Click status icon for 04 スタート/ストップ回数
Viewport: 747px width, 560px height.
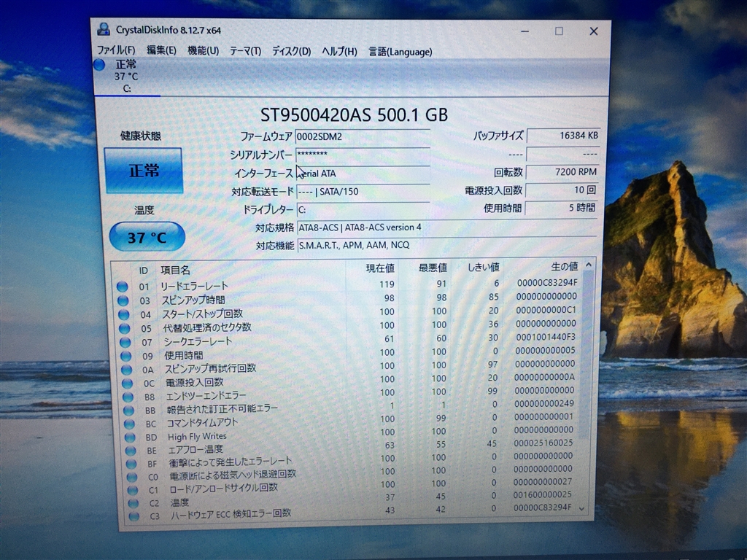[x=124, y=314]
